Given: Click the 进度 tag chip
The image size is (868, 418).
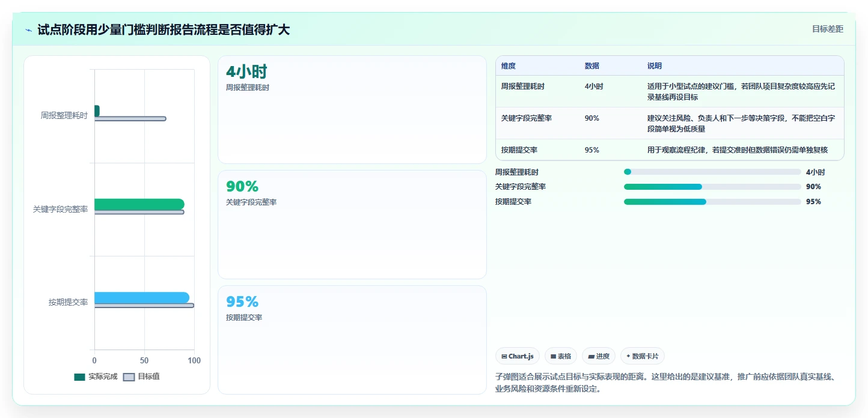Looking at the screenshot, I should tap(599, 356).
